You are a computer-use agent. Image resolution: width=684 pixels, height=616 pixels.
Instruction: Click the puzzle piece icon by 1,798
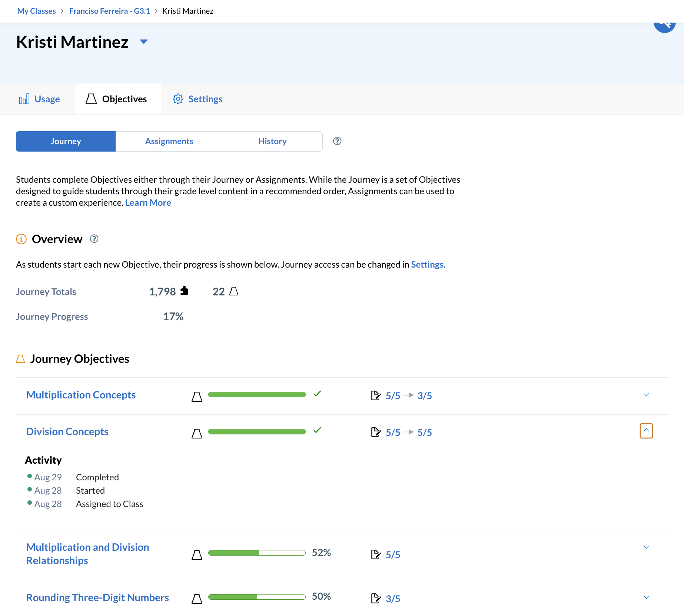click(184, 291)
